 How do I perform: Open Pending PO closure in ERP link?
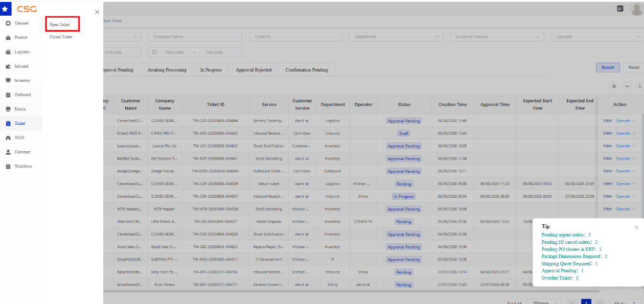[x=572, y=249]
